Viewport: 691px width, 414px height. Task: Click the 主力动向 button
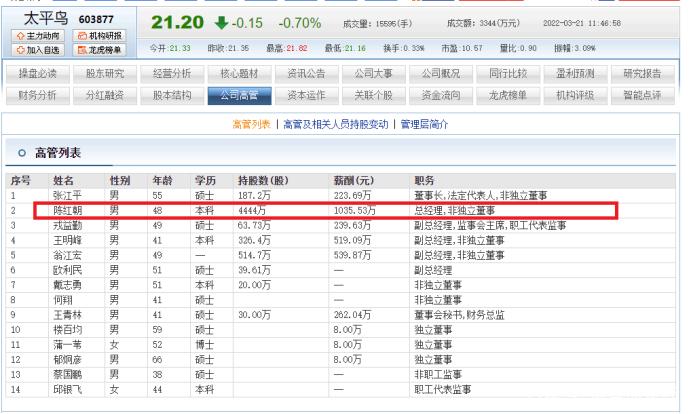point(38,36)
